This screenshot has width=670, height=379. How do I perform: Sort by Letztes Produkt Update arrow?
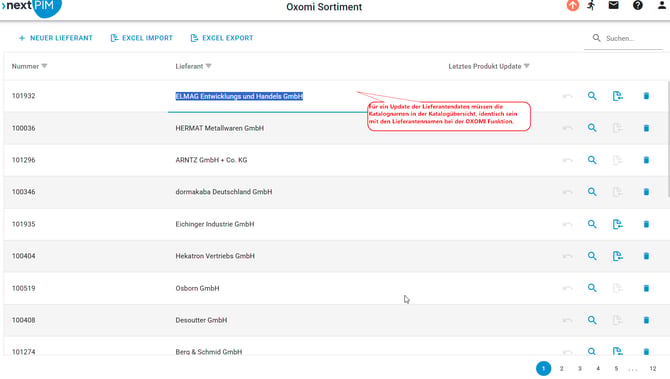pos(526,66)
